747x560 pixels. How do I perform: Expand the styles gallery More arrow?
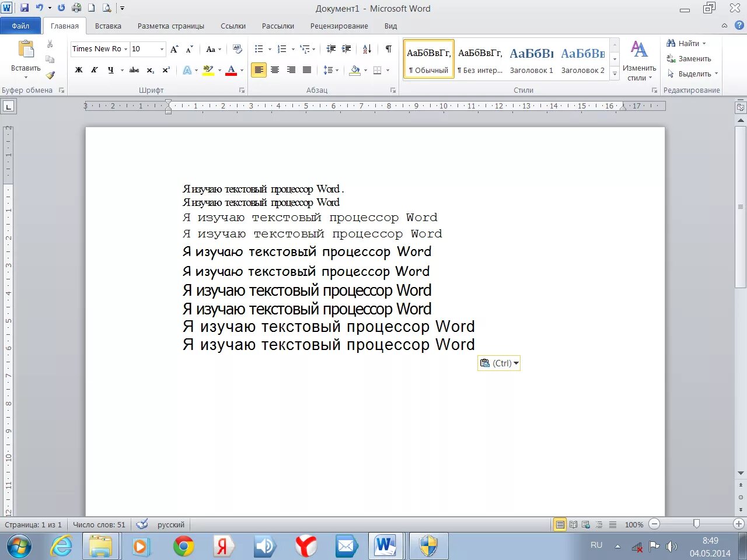pos(615,74)
